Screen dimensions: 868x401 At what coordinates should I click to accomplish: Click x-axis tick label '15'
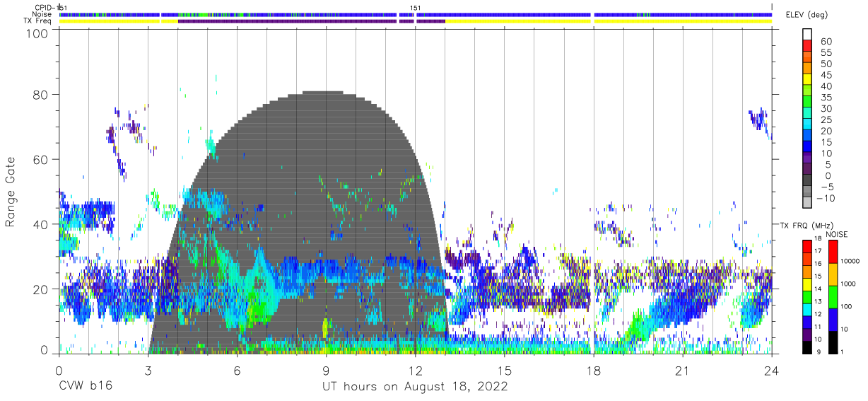(505, 370)
